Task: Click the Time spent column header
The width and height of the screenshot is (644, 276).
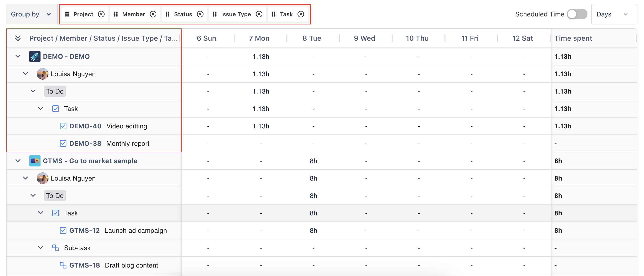Action: tap(573, 38)
